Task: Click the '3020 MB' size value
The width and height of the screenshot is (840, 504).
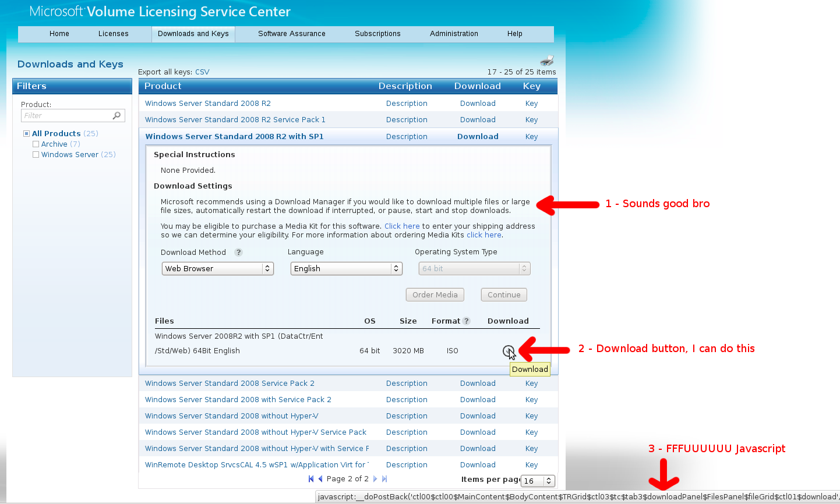Action: 408,351
